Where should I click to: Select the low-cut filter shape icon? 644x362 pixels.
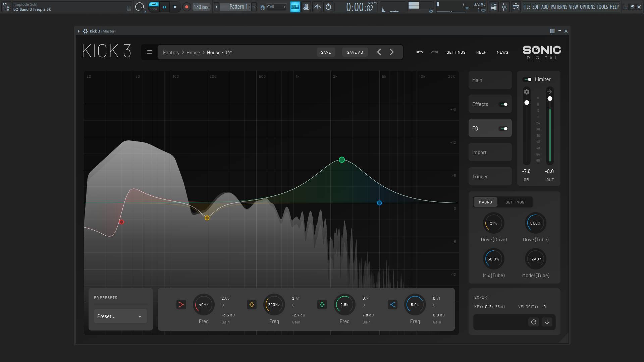click(x=181, y=305)
